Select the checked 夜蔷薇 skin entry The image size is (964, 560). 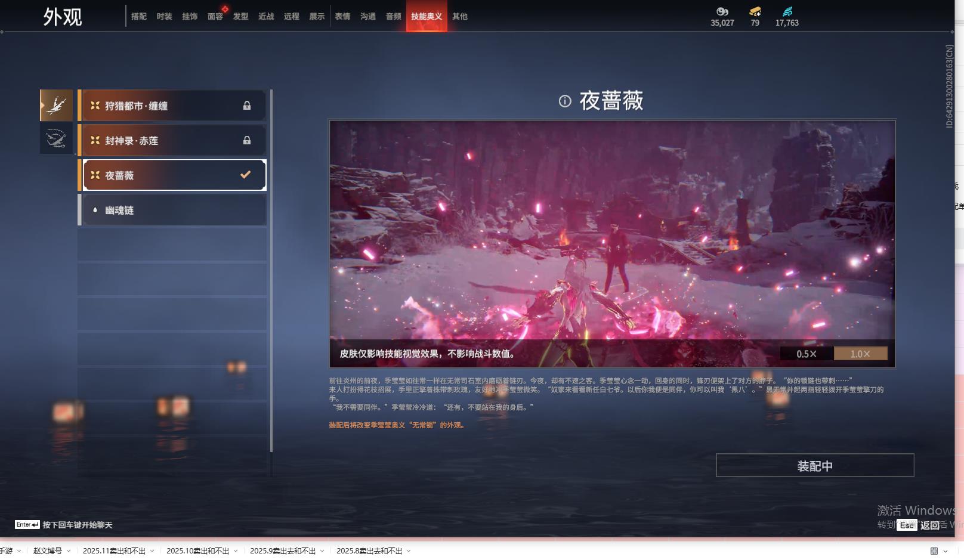click(172, 175)
